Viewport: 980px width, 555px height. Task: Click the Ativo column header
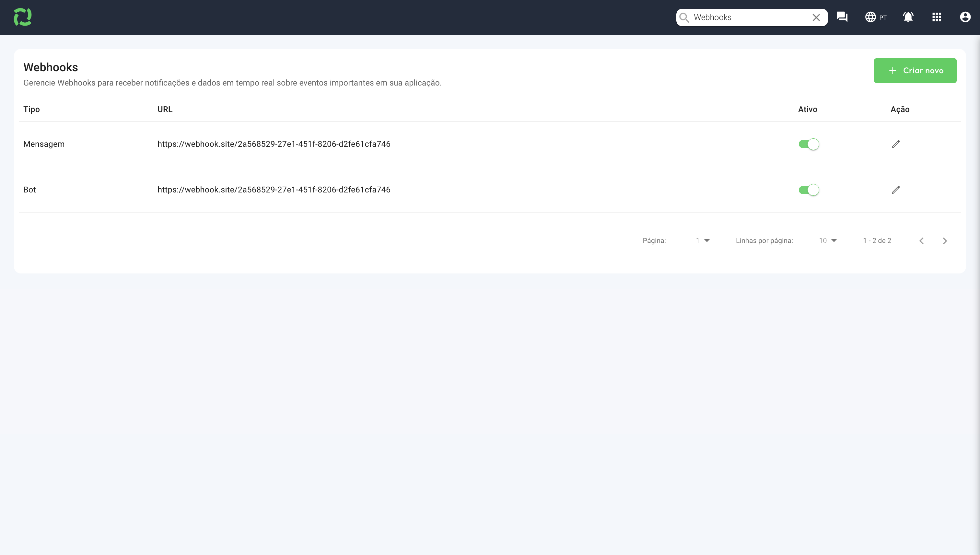807,110
